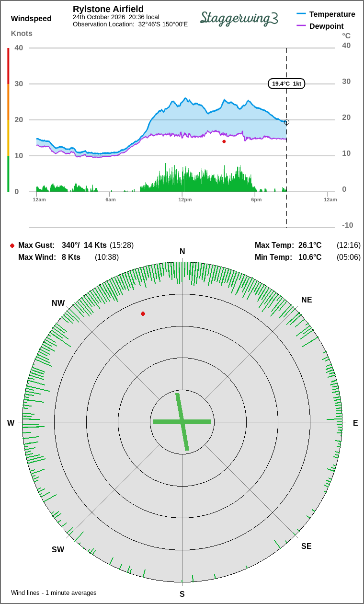This screenshot has width=364, height=604.
Task: Click the 6am time axis label
Action: pos(111,199)
